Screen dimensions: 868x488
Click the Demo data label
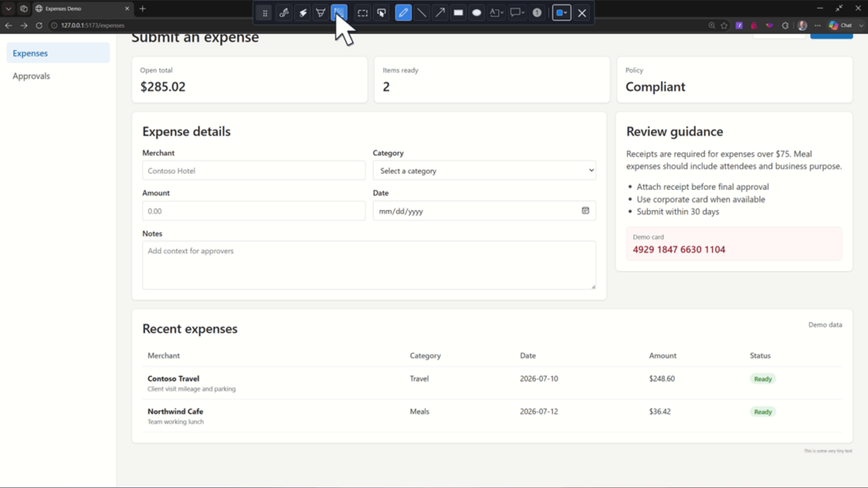coord(825,324)
